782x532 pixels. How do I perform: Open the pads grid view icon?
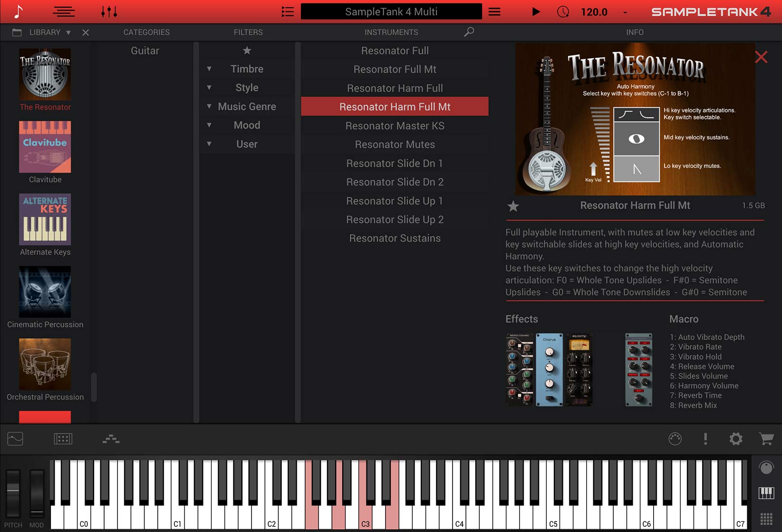(766, 518)
